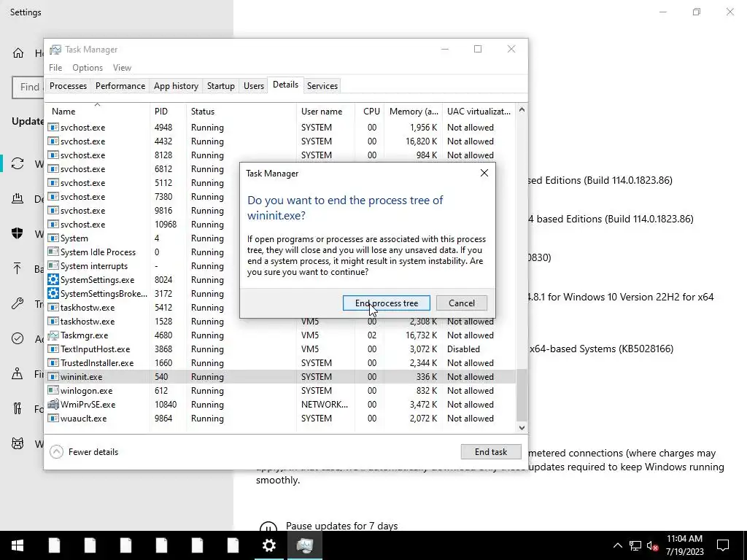This screenshot has height=560, width=747.
Task: Click the scrollbar up arrow in process list
Action: point(522,110)
